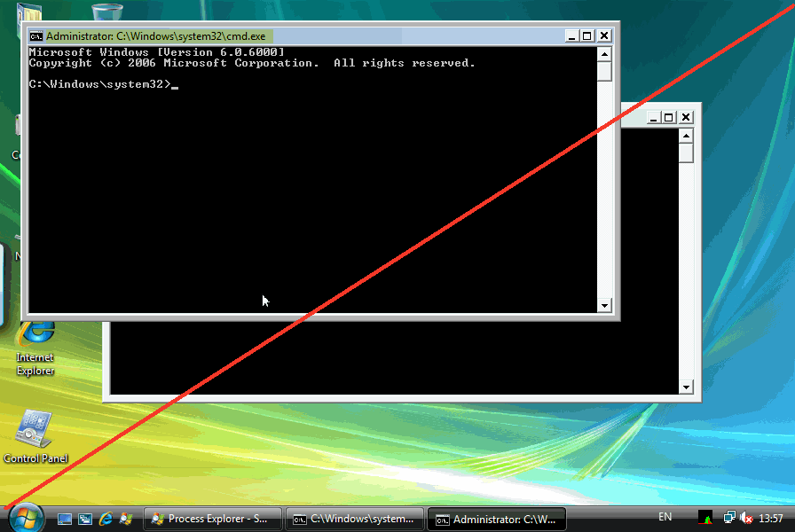Click scroll down arrow in Administrator cmd
This screenshot has height=532, width=795.
coord(604,306)
